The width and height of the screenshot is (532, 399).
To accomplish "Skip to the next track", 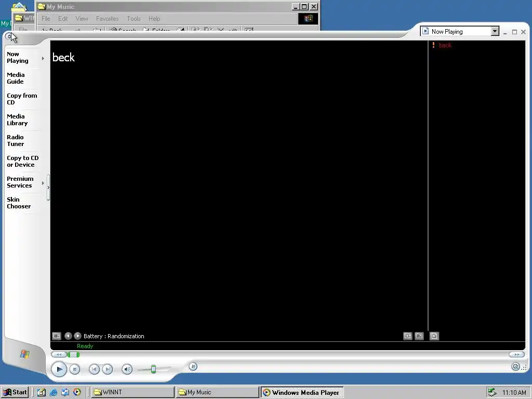I will pos(108,369).
